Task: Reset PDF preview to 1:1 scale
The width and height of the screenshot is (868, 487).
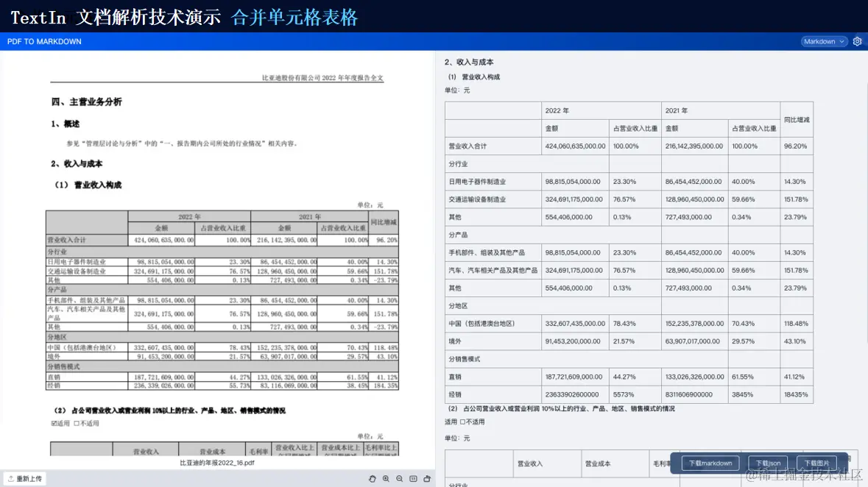Action: (414, 479)
